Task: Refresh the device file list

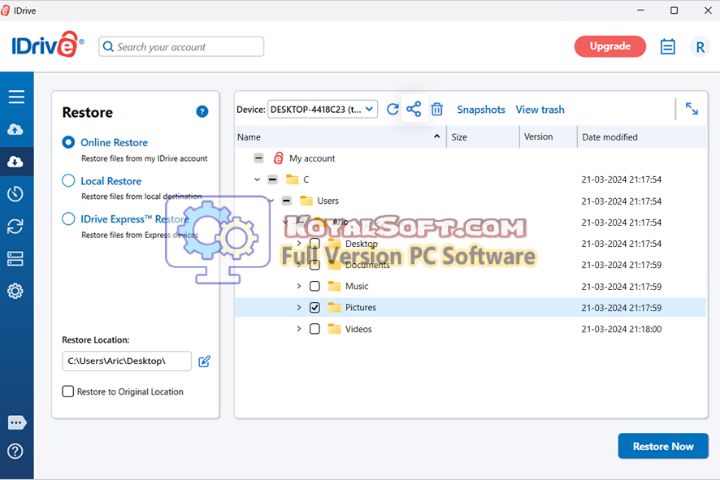Action: pyautogui.click(x=393, y=109)
